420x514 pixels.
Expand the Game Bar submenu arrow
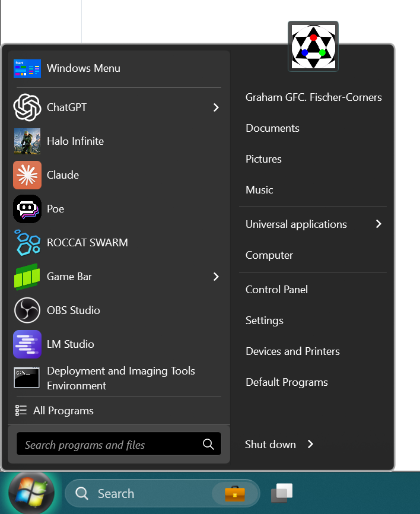pos(216,277)
